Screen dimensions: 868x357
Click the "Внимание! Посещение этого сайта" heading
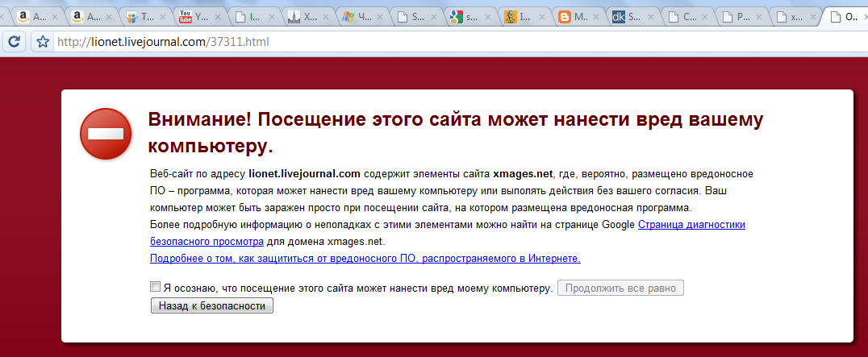coord(456,133)
